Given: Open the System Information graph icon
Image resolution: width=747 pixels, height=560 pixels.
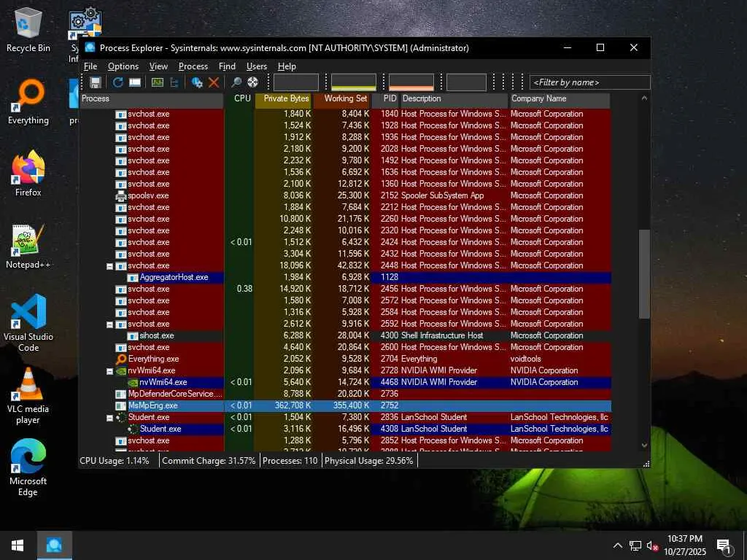Looking at the screenshot, I should tap(158, 82).
